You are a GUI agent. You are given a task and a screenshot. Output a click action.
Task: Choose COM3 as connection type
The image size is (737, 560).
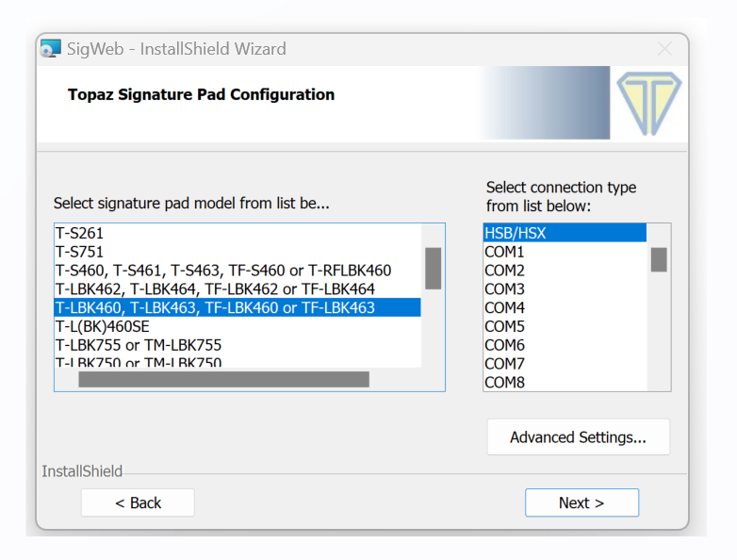504,288
